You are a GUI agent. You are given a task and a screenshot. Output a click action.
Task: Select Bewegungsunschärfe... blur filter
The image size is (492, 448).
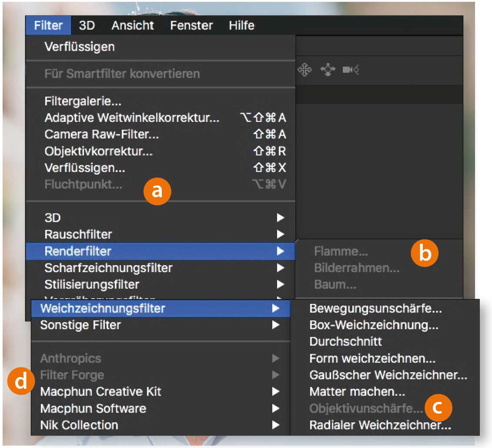pos(385,308)
